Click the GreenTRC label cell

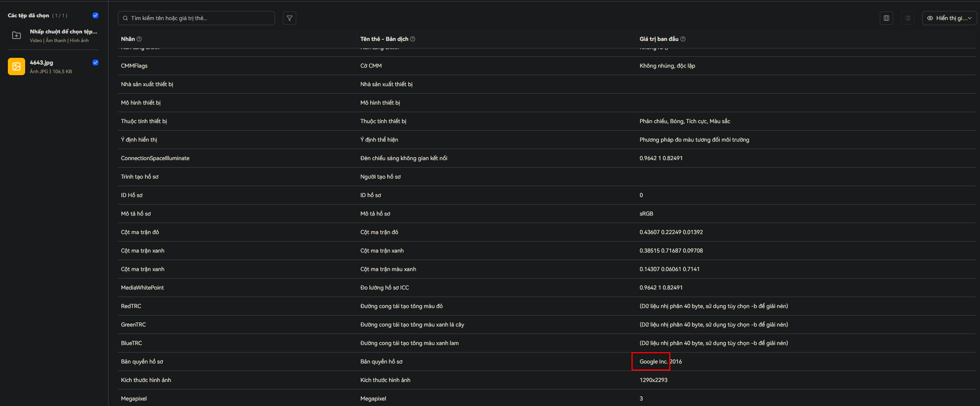tap(133, 325)
